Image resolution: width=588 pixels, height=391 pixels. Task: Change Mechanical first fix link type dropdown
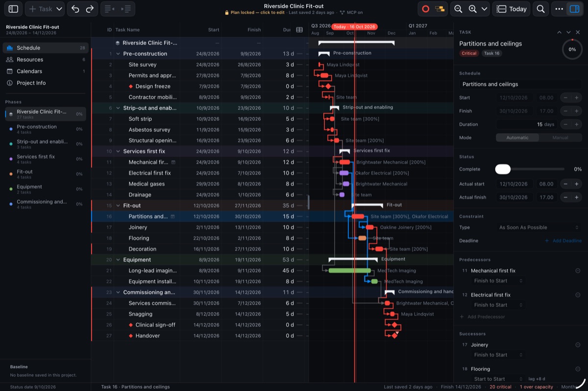tap(498, 281)
